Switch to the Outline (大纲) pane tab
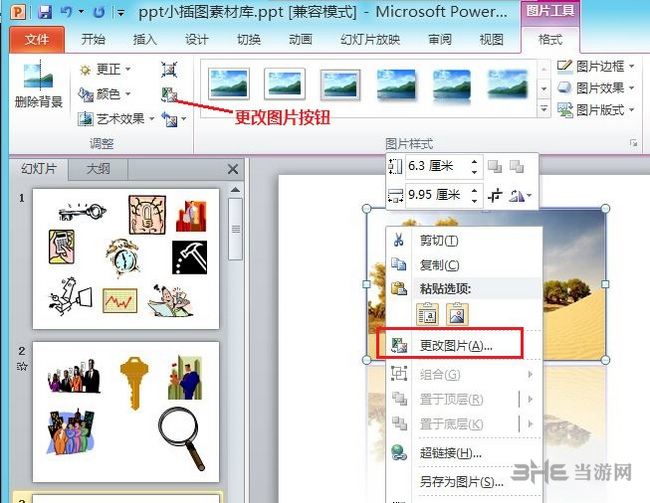The image size is (650, 503). (x=98, y=169)
